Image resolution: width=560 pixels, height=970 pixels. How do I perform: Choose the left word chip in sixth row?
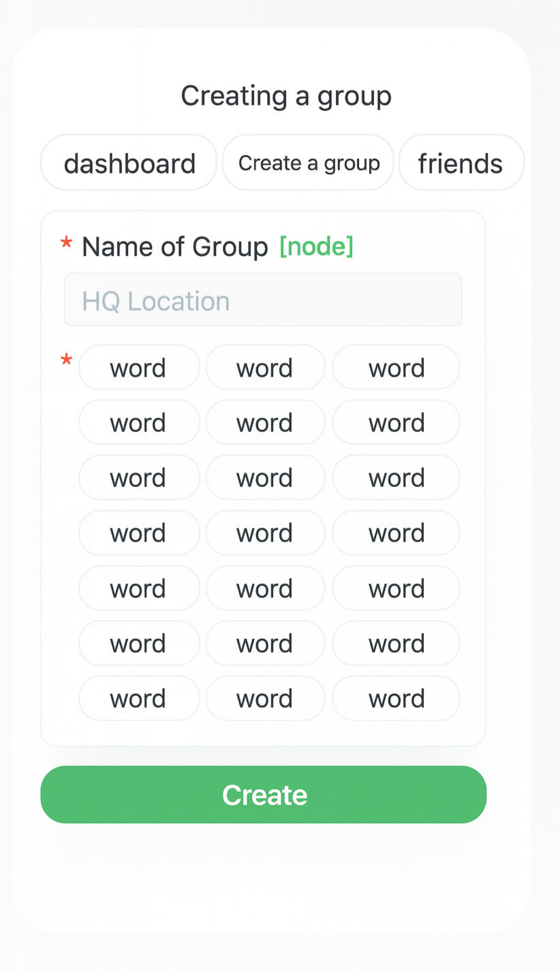(139, 643)
